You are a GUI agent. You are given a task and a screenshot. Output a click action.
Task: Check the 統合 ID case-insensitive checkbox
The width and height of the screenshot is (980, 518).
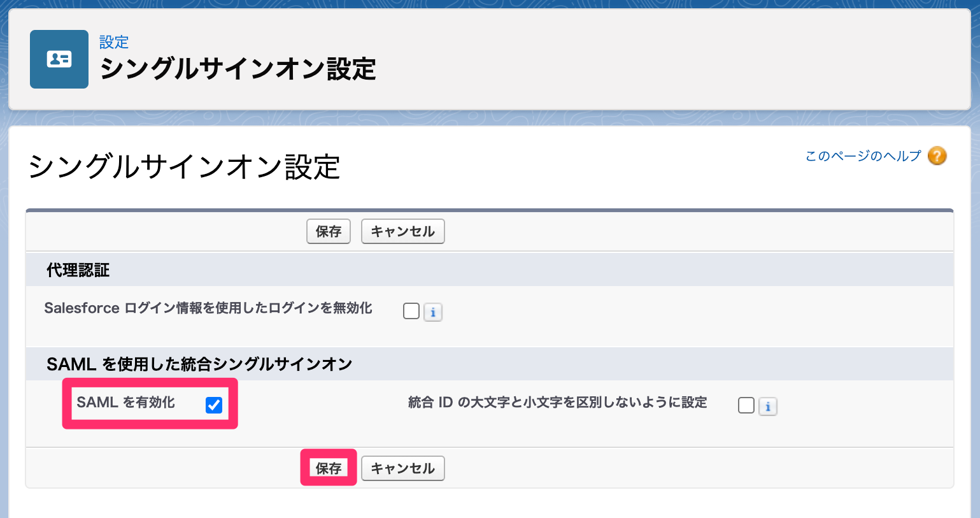click(746, 405)
